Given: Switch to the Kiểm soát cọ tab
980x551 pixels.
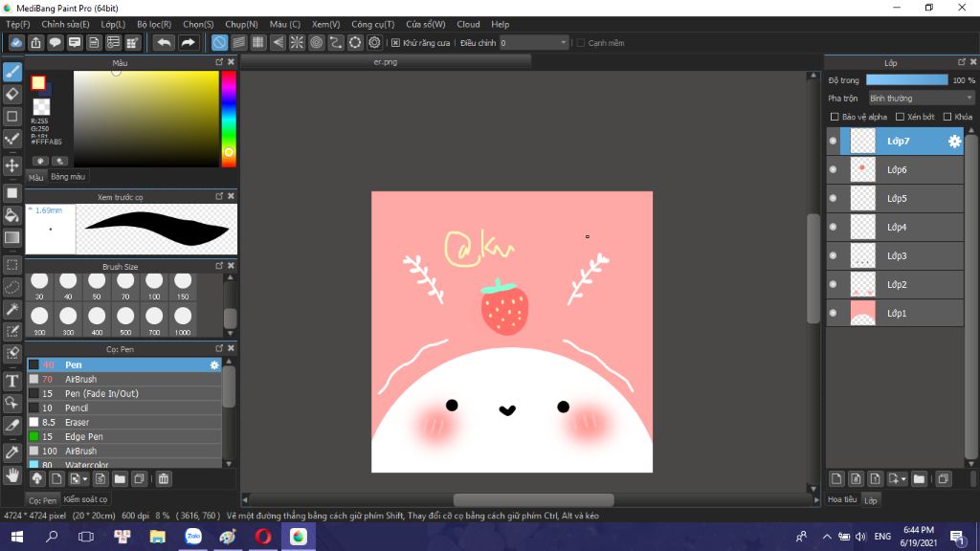Looking at the screenshot, I should click(85, 499).
